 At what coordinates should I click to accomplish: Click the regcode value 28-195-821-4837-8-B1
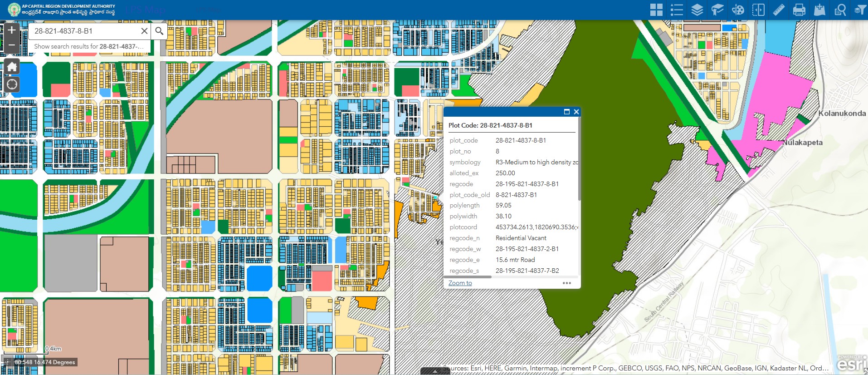(x=527, y=184)
